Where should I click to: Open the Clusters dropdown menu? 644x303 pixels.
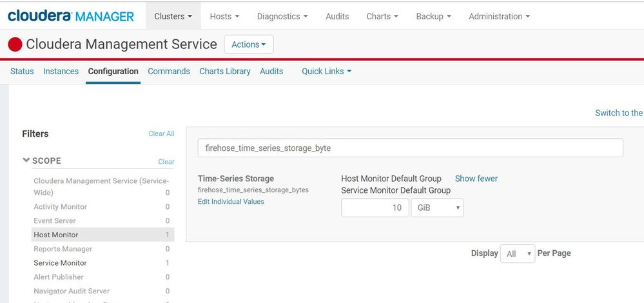tap(173, 16)
